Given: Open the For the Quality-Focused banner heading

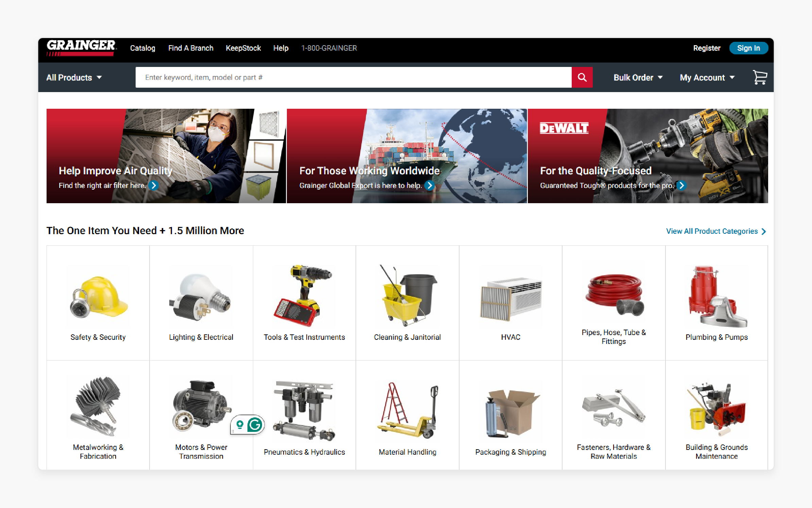Looking at the screenshot, I should pyautogui.click(x=596, y=171).
